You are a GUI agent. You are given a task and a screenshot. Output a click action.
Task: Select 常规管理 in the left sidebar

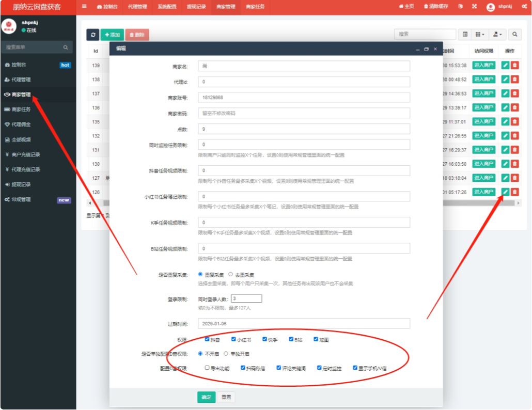(38, 199)
